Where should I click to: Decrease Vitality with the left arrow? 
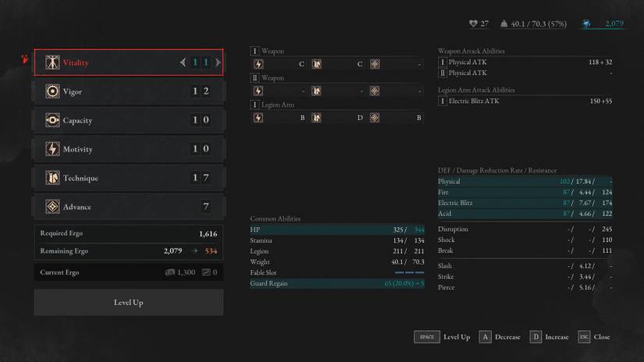pos(183,62)
